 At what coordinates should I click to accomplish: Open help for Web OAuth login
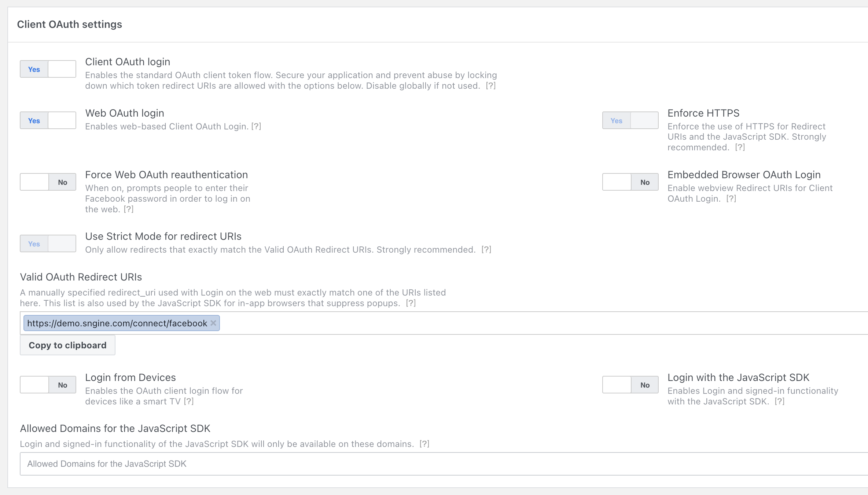point(256,126)
